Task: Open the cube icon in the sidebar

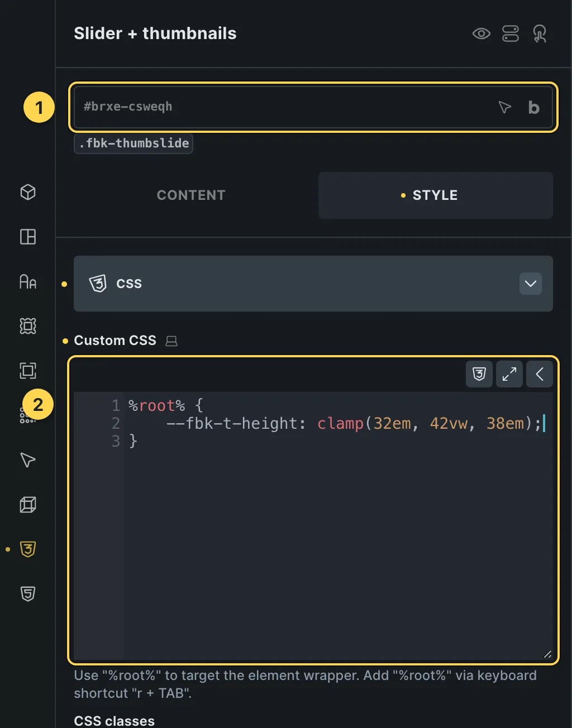Action: pyautogui.click(x=28, y=192)
